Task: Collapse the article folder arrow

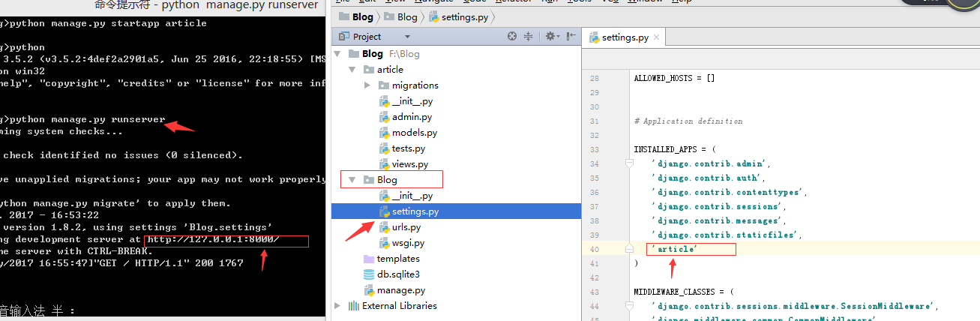Action: point(352,70)
